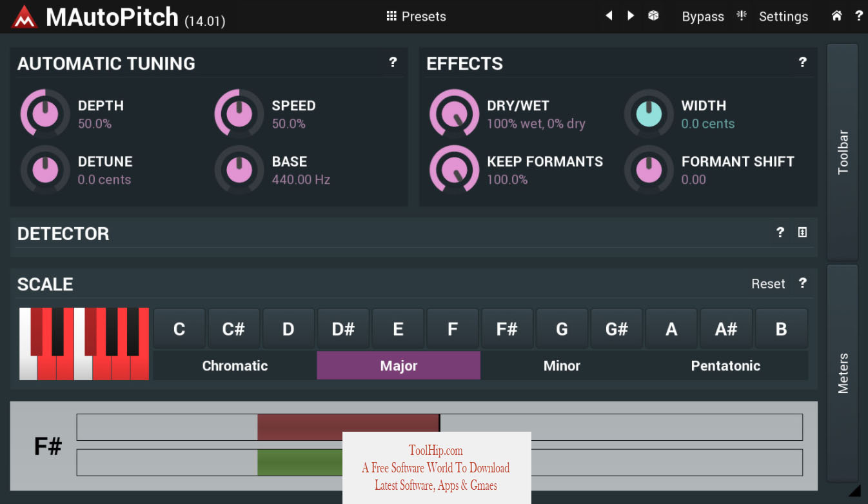
Task: Click the 440.00 Hz base value
Action: tap(301, 179)
